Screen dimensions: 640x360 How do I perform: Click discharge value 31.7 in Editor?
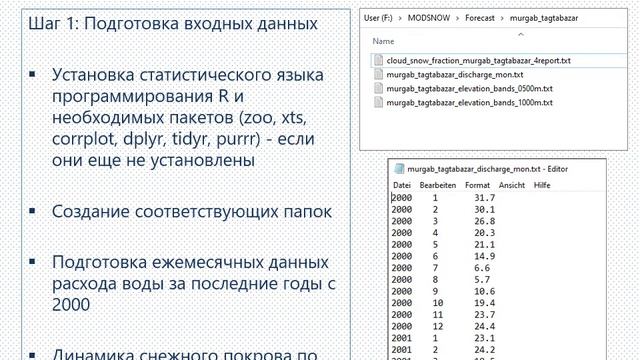[484, 198]
